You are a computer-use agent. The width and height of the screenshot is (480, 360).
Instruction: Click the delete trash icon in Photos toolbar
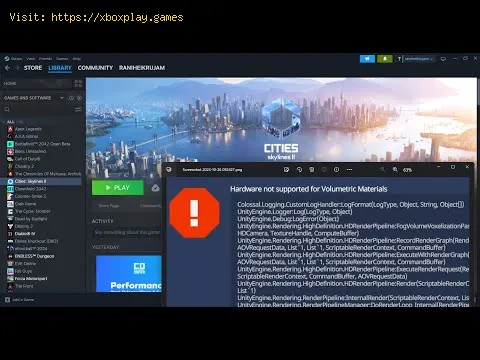[x=312, y=170]
